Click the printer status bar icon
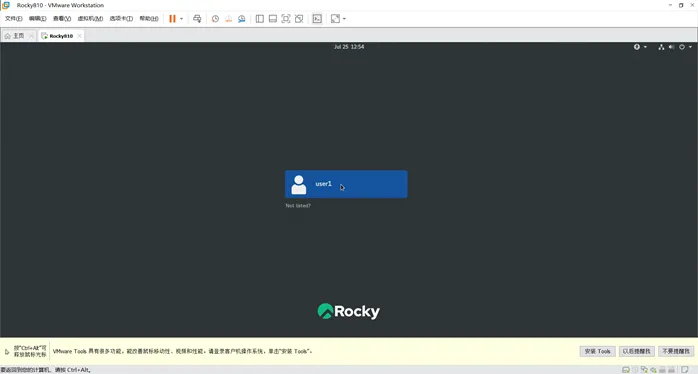The width and height of the screenshot is (698, 374). [662, 370]
